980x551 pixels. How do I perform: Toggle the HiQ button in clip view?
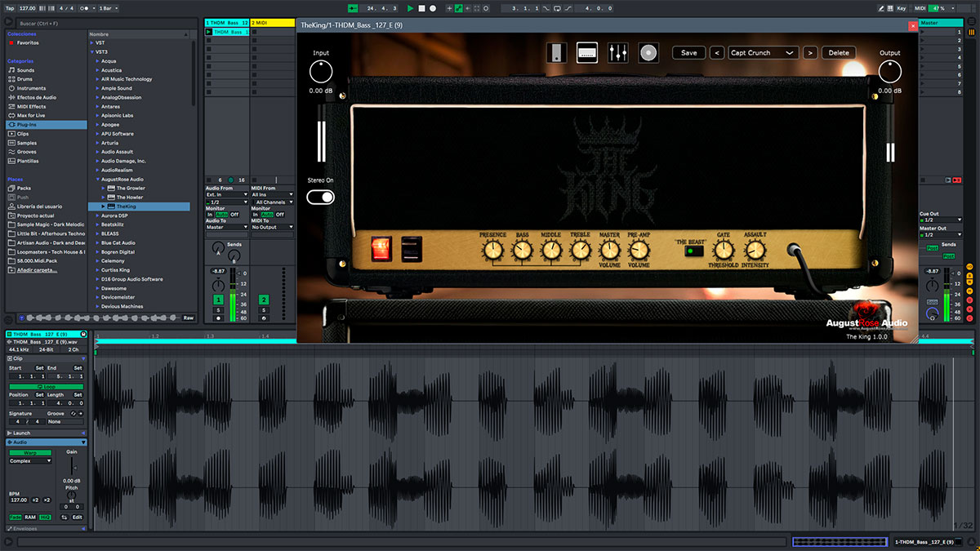tap(45, 517)
